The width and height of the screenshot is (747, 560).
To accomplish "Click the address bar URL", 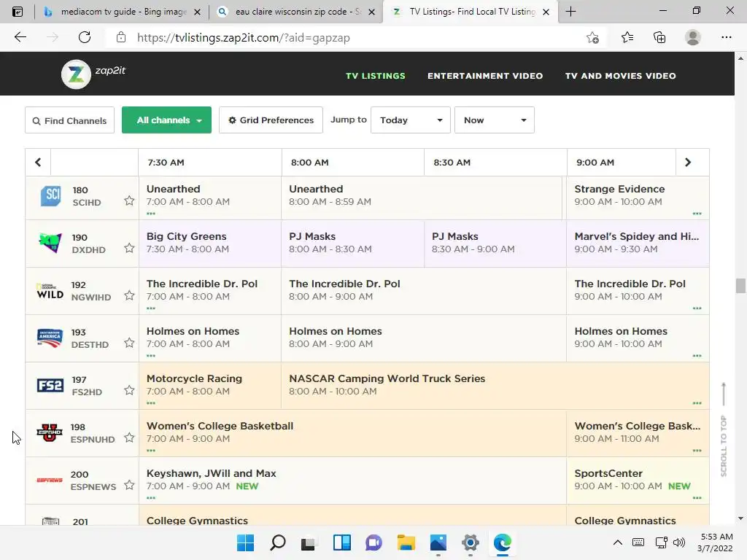I will pos(244,38).
